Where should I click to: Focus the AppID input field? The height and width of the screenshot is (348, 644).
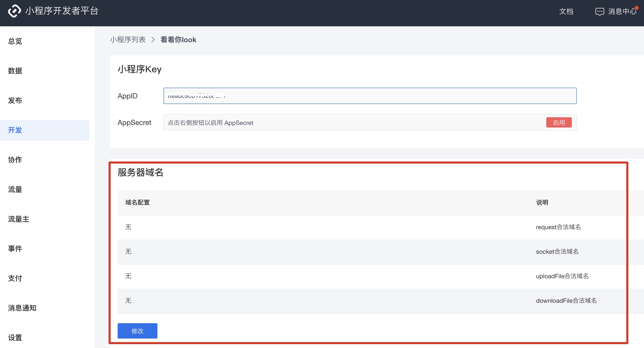[x=370, y=96]
